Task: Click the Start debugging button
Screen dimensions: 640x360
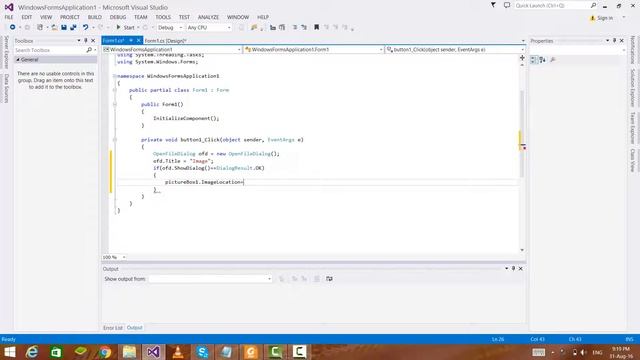Action: tap(126, 27)
